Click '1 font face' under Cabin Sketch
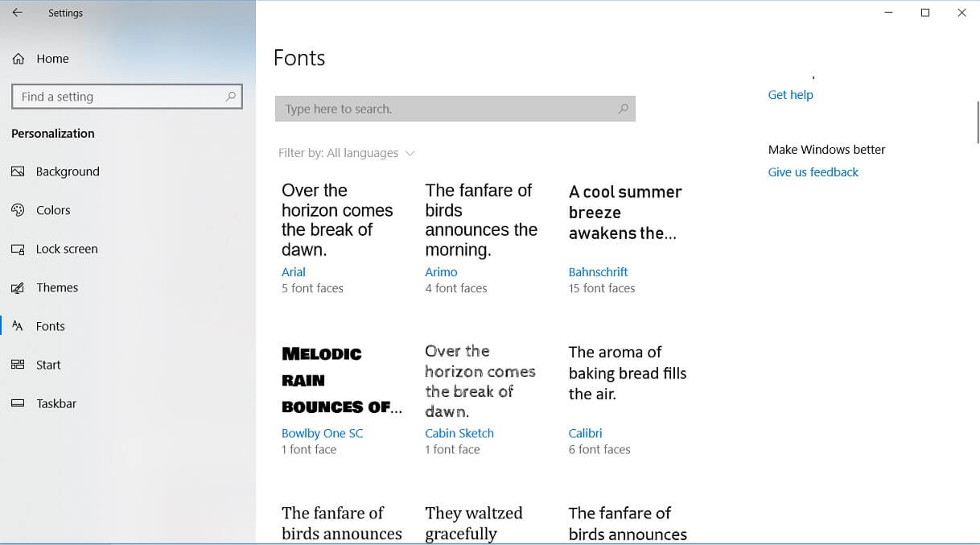980x545 pixels. click(452, 449)
